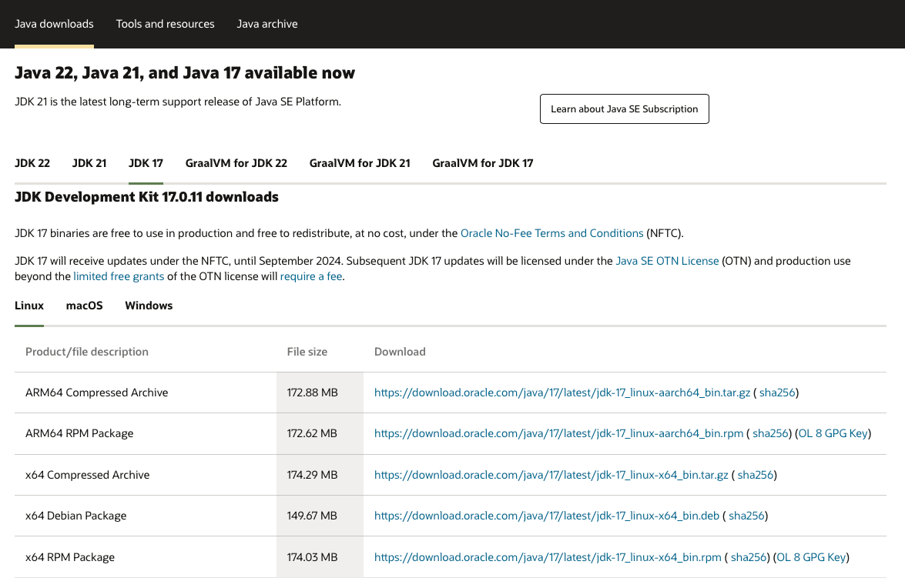Image resolution: width=905 pixels, height=588 pixels.
Task: Open sha256 for ARM64 Compressed Archive
Action: 777,393
